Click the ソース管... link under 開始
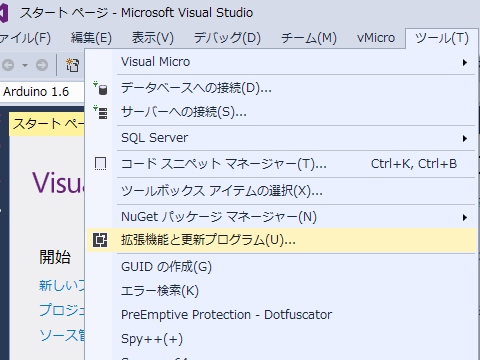 pyautogui.click(x=62, y=335)
